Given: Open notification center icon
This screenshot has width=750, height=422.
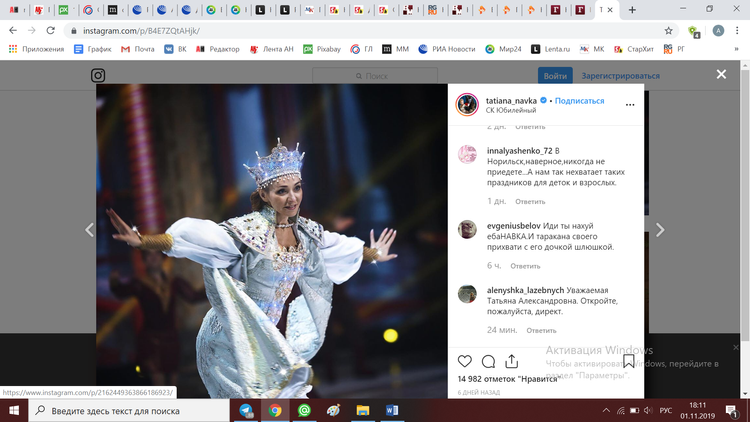Looking at the screenshot, I should tap(731, 411).
